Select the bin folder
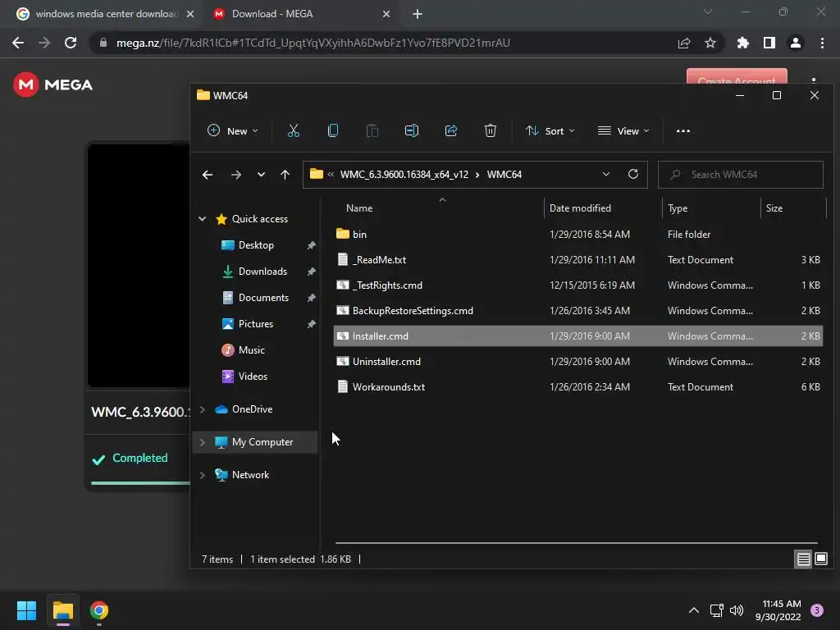The width and height of the screenshot is (840, 630). [577, 234]
